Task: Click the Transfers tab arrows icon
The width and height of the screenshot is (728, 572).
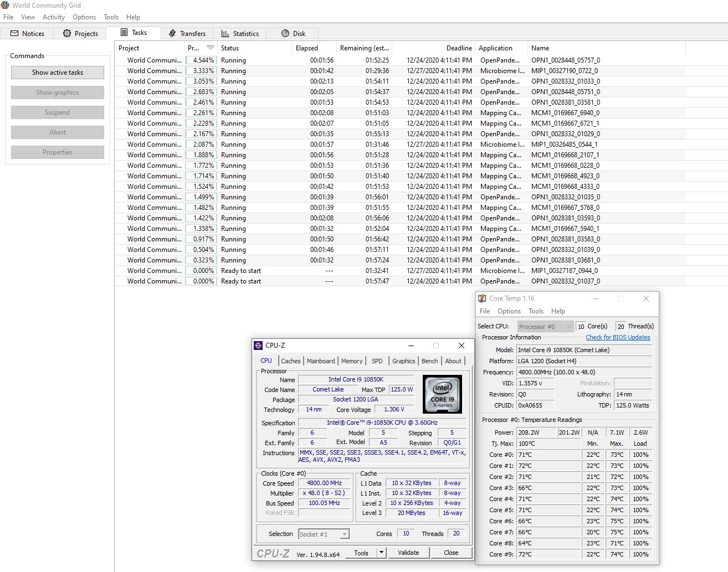Action: 172,33
